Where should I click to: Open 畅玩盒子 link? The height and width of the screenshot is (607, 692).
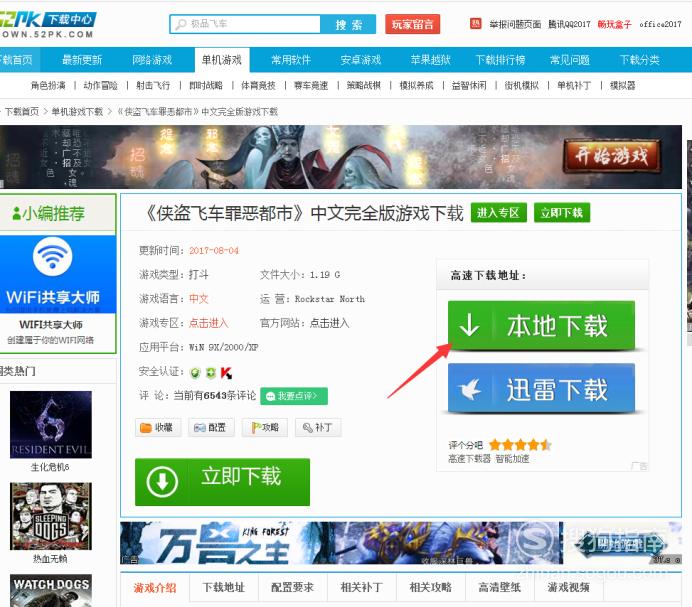614,24
